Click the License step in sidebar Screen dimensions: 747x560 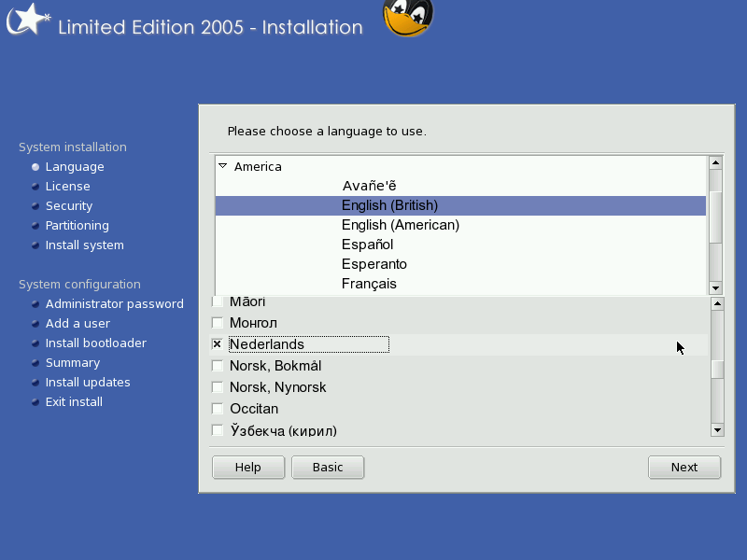(67, 187)
